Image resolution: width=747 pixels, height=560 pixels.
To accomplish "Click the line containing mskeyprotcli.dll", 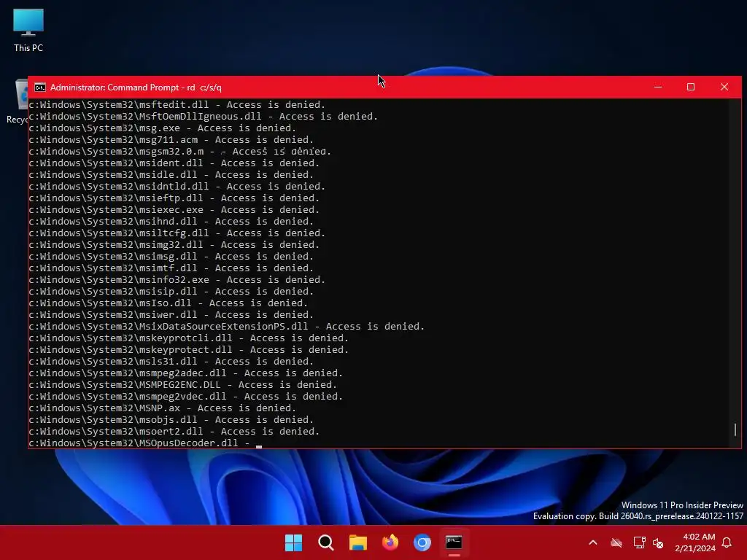I will 189,338.
